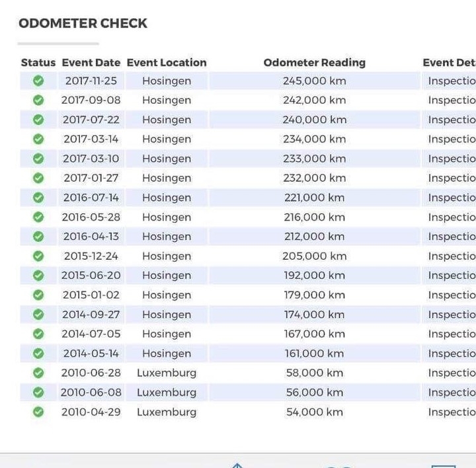This screenshot has width=476, height=468.
Task: Click the green check status for 2015-01-02
Action: [x=38, y=295]
